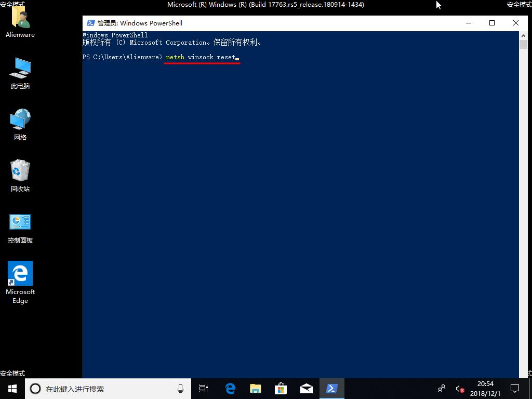Viewport: 532px width, 399px height.
Task: Maximize the PowerShell window
Action: [492, 23]
